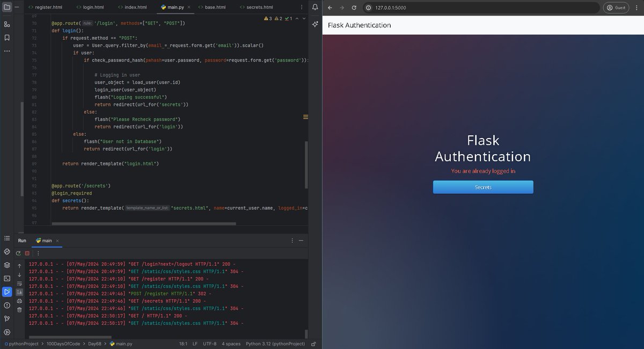Open the inspections warnings summary widget
Screen dimensions: 644x349
coord(278,18)
